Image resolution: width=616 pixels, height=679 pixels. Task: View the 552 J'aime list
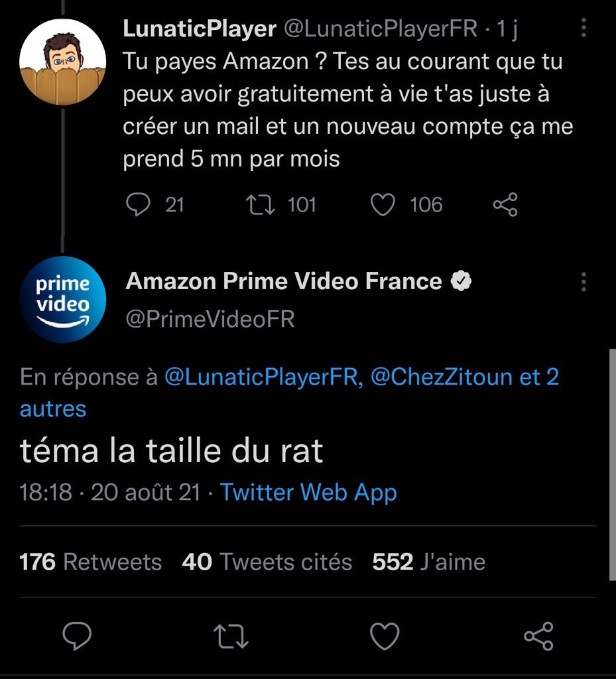click(428, 562)
